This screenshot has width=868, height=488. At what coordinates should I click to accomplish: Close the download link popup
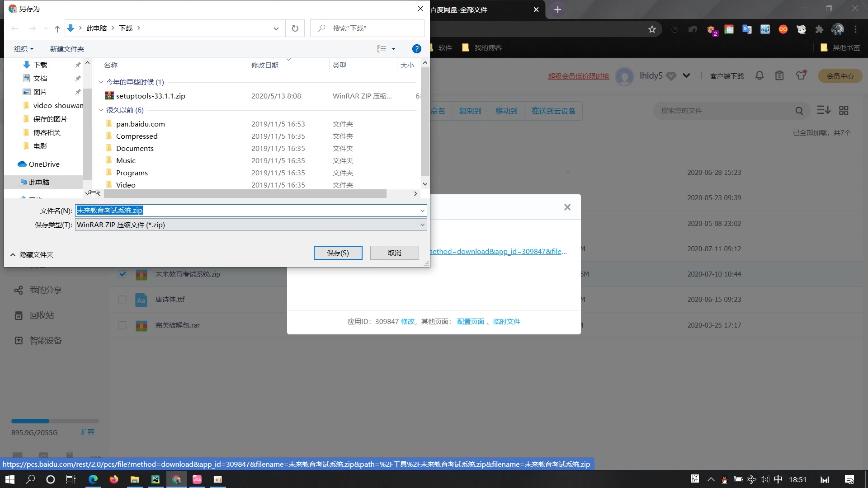coord(567,207)
